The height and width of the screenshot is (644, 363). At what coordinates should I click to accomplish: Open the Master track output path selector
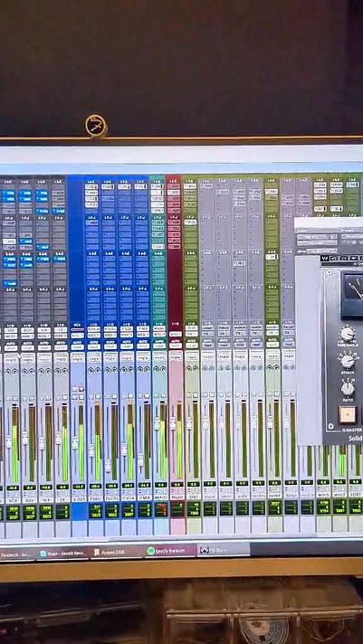click(176, 334)
